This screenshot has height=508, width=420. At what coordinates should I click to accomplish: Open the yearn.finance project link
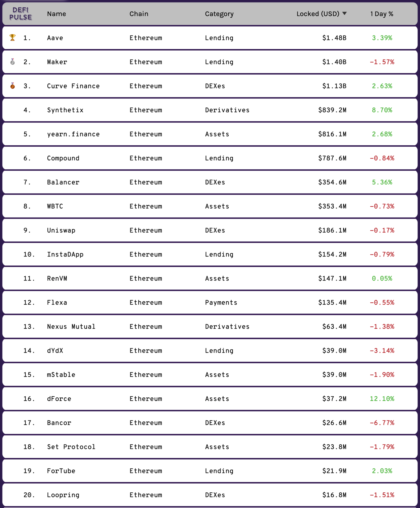[73, 134]
